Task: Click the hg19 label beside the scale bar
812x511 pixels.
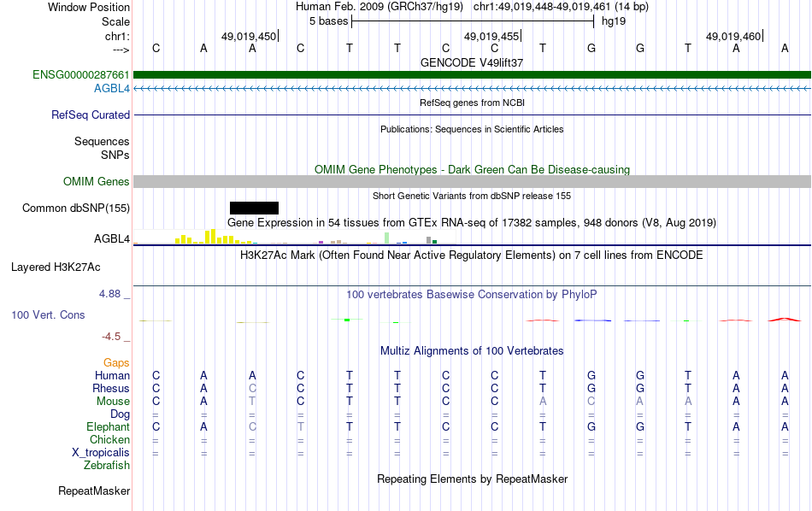Action: tap(614, 21)
